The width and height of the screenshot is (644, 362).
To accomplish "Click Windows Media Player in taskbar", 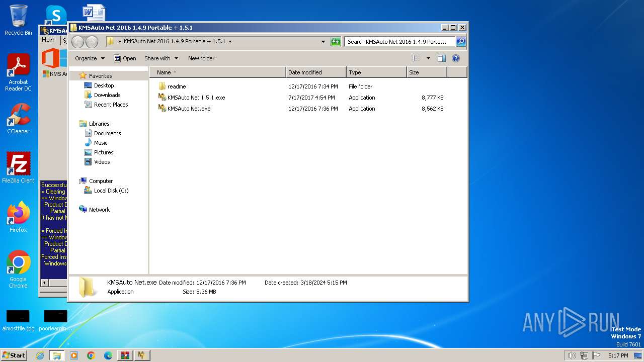I will point(74,355).
